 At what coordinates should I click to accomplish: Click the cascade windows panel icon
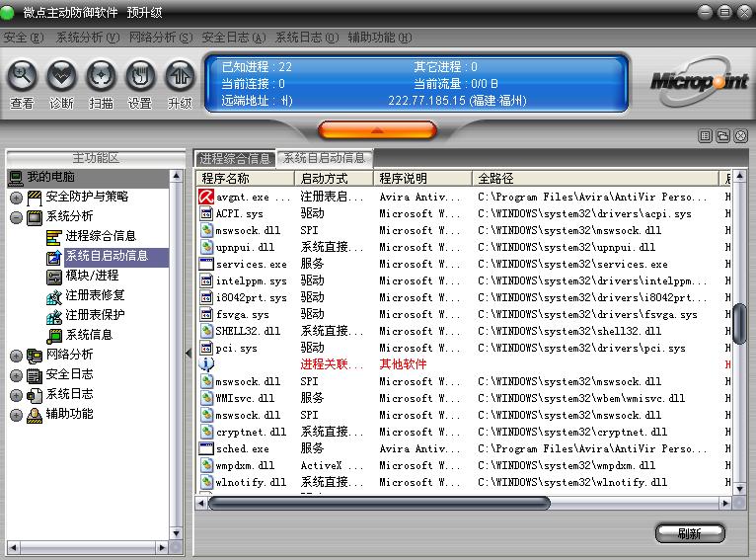(x=722, y=136)
